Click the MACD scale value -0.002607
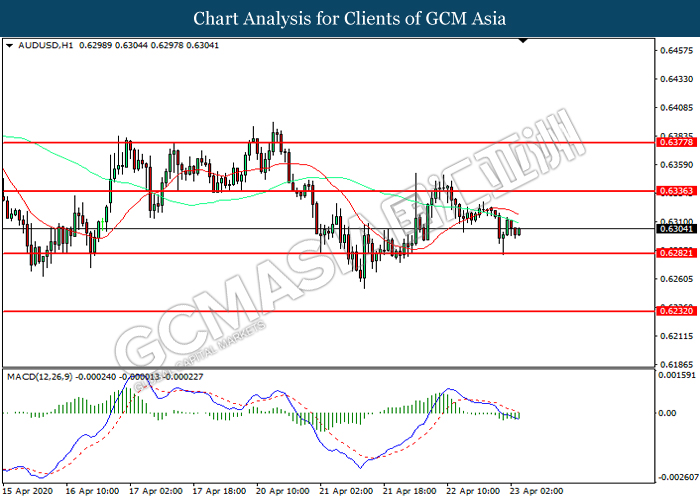 click(678, 477)
